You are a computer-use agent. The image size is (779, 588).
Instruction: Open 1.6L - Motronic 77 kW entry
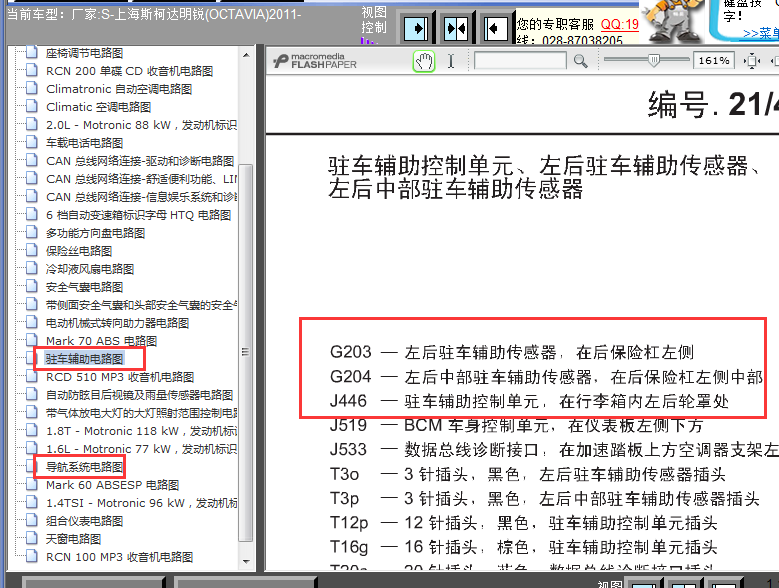pyautogui.click(x=141, y=449)
